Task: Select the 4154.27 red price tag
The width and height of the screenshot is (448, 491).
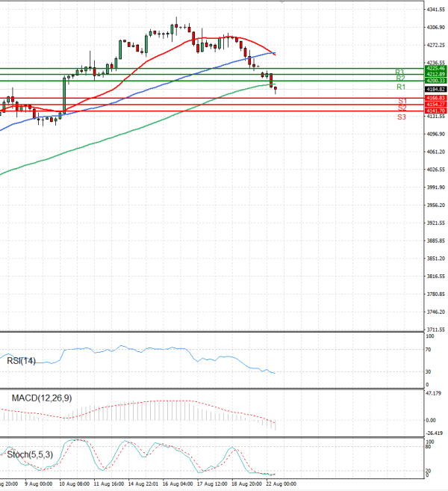Action: 436,105
